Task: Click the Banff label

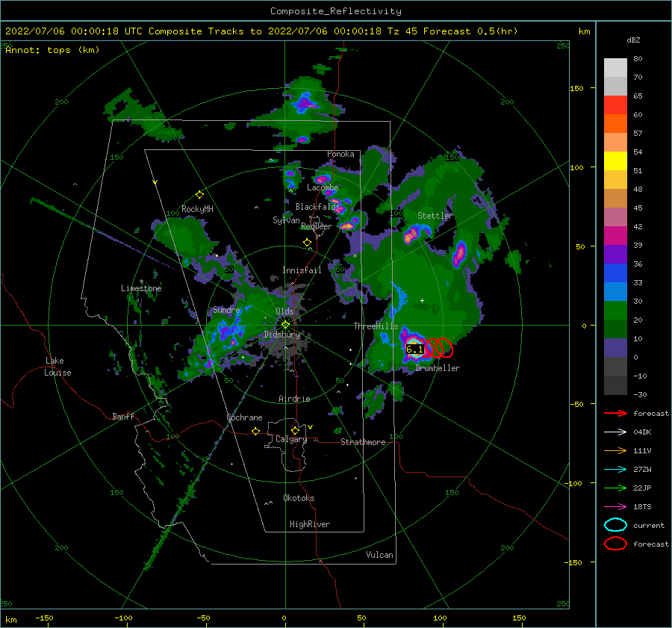Action: tap(123, 416)
